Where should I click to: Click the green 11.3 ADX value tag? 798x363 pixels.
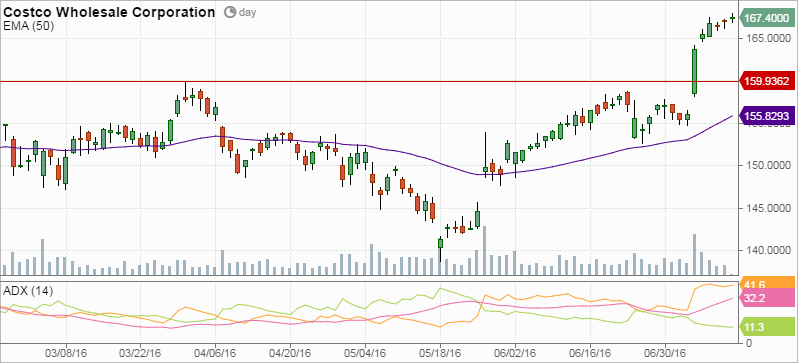767,327
